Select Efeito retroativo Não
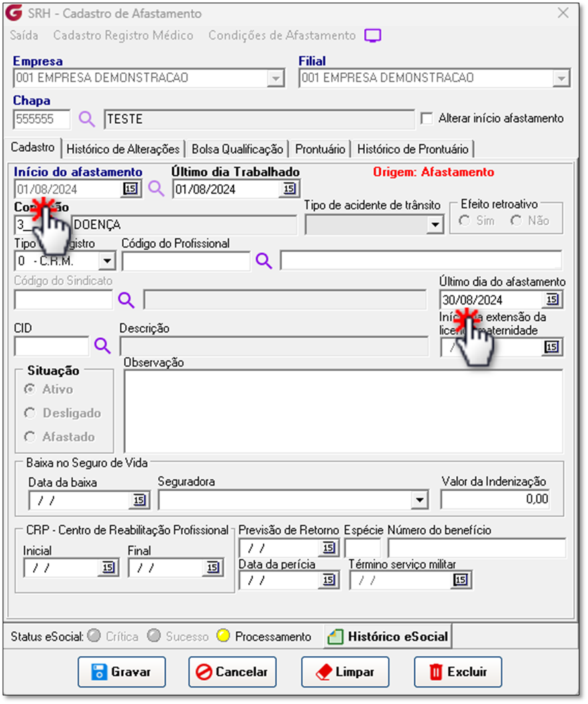This screenshot has height=704, width=588. [x=516, y=221]
